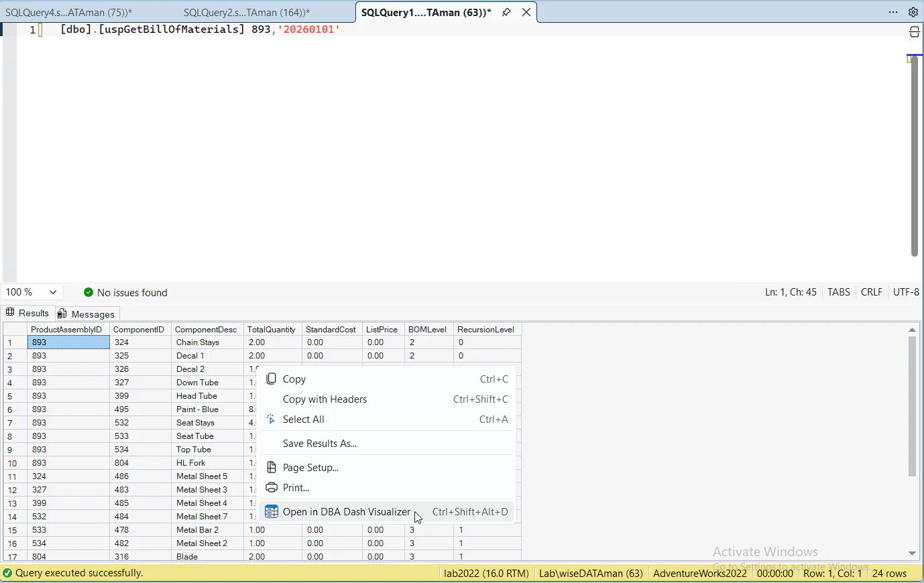Pin the SQLQuery1 tab

pos(506,12)
